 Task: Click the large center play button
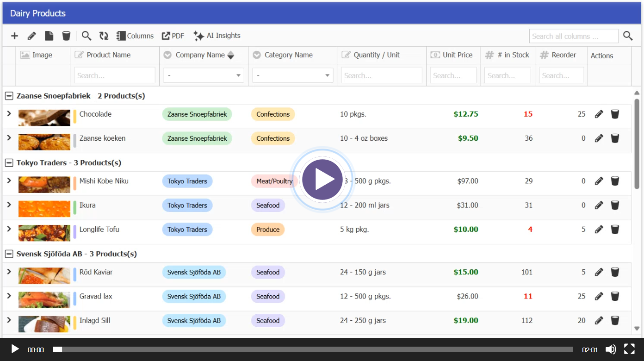point(322,180)
